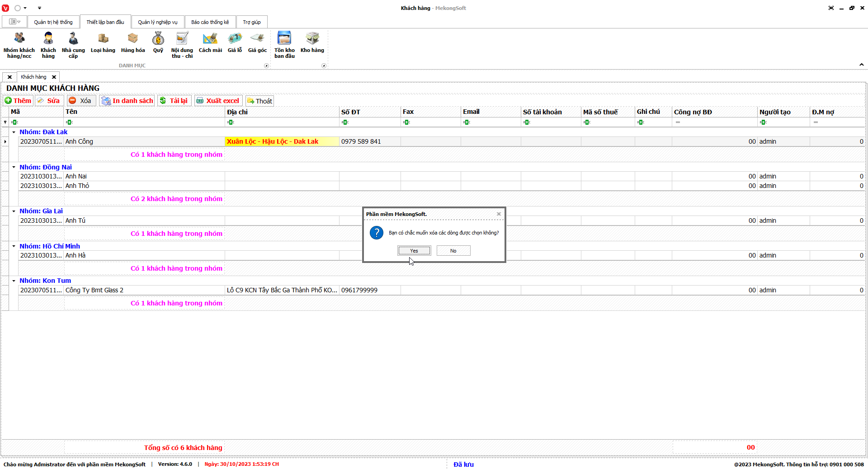Open the Báo cáo thống kê tab
Image resolution: width=868 pixels, height=469 pixels.
pyautogui.click(x=210, y=22)
